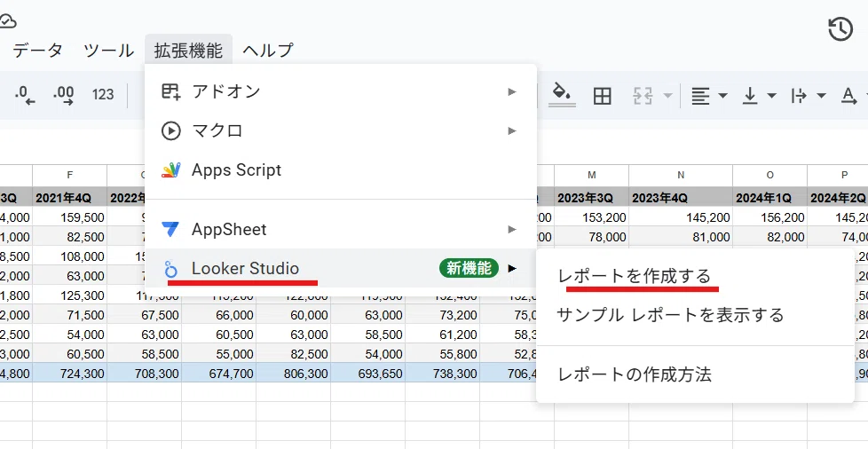
Task: Expand Looker Studio submenu arrow
Action: pos(512,269)
